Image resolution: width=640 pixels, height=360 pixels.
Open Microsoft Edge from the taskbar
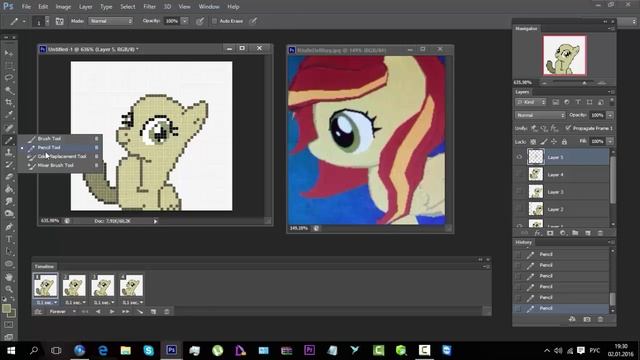click(x=103, y=350)
